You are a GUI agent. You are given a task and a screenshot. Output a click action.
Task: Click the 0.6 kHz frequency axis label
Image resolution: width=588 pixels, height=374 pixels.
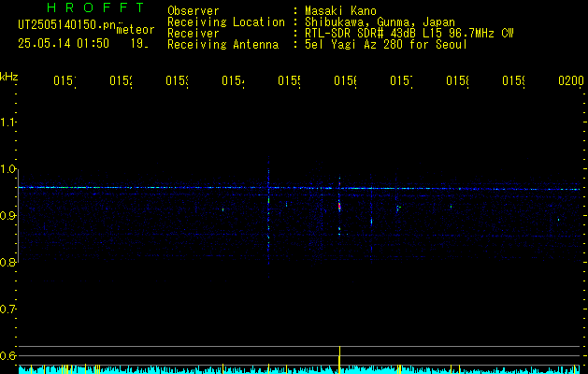click(x=7, y=355)
